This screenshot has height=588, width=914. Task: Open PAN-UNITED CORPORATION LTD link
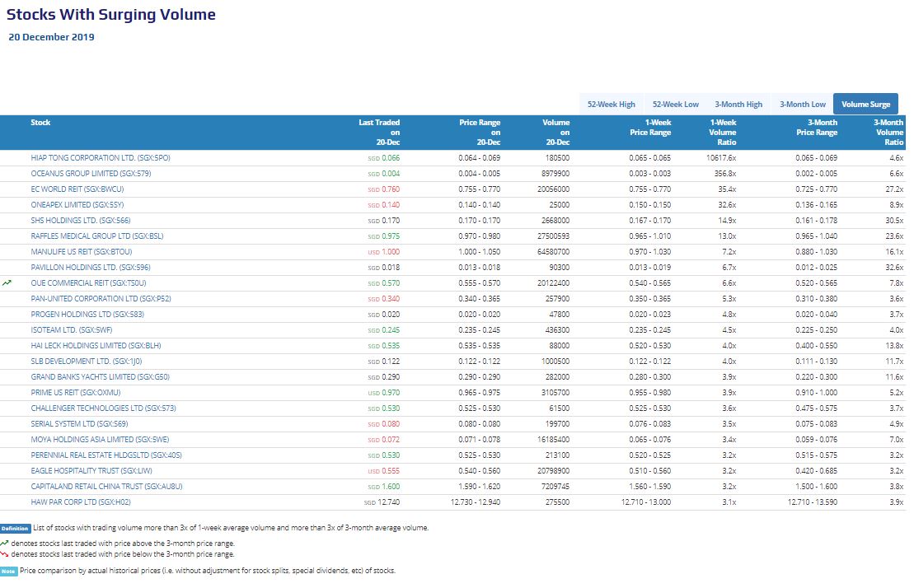[x=101, y=299]
